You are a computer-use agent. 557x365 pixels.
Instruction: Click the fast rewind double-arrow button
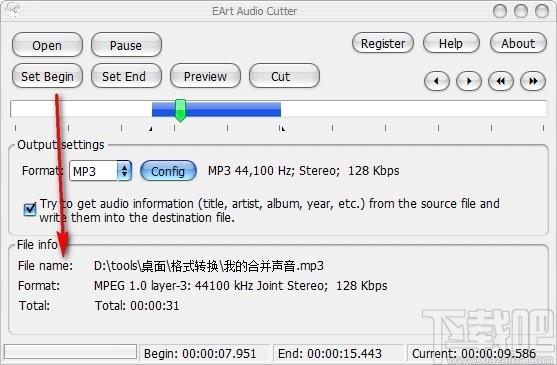pos(501,81)
